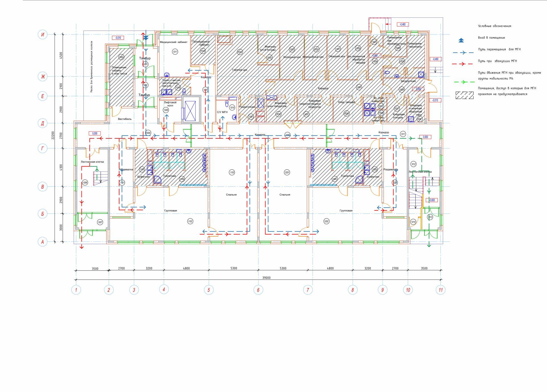The width and height of the screenshot is (547, 392).
Task: Click the 39000 overall dimension text
Action: coord(266,278)
